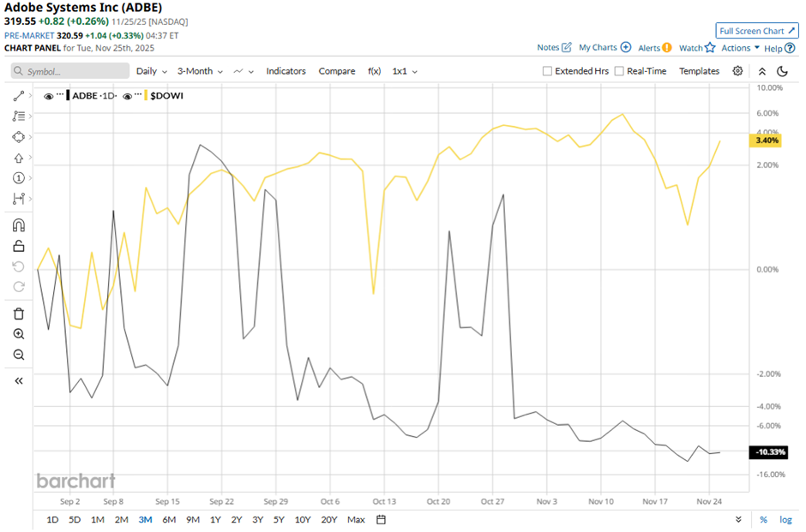Enable the Extended Hrs checkbox
This screenshot has height=532, width=806.
pyautogui.click(x=547, y=71)
